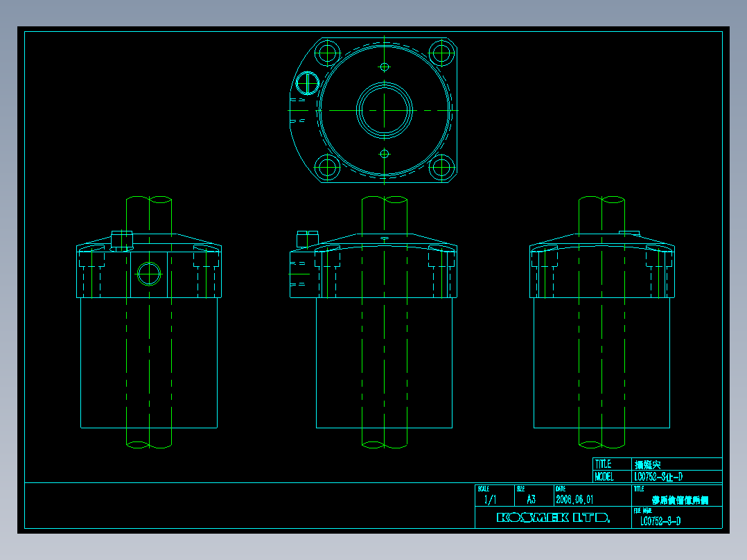
Task: Click the sheet size value "A3"
Action: click(x=531, y=500)
